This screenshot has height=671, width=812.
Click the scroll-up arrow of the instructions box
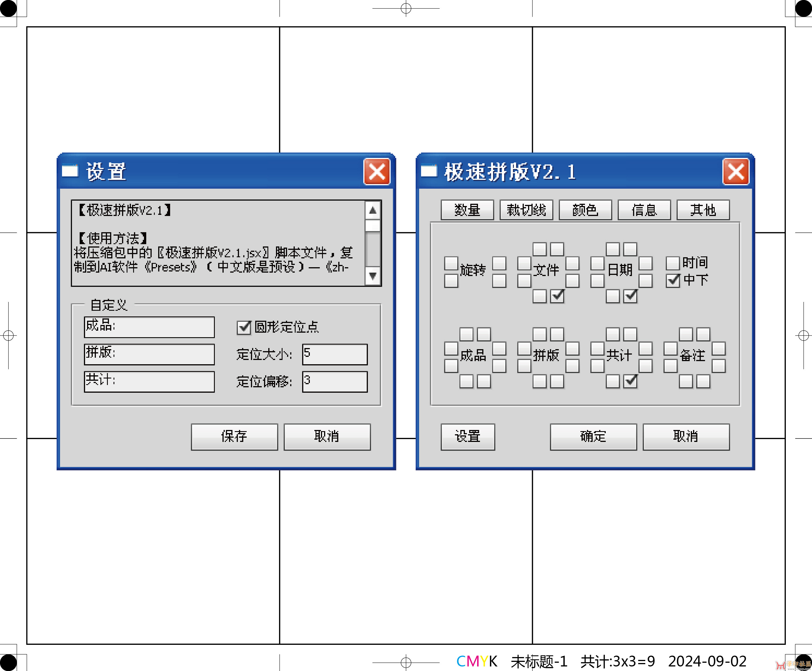372,210
